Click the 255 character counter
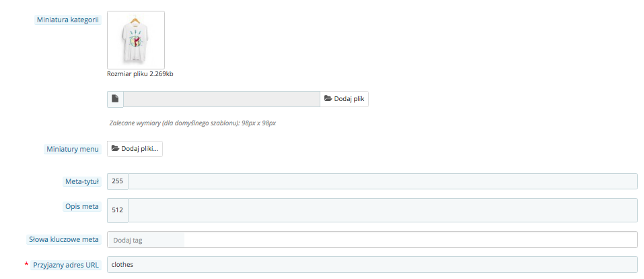 coord(118,181)
